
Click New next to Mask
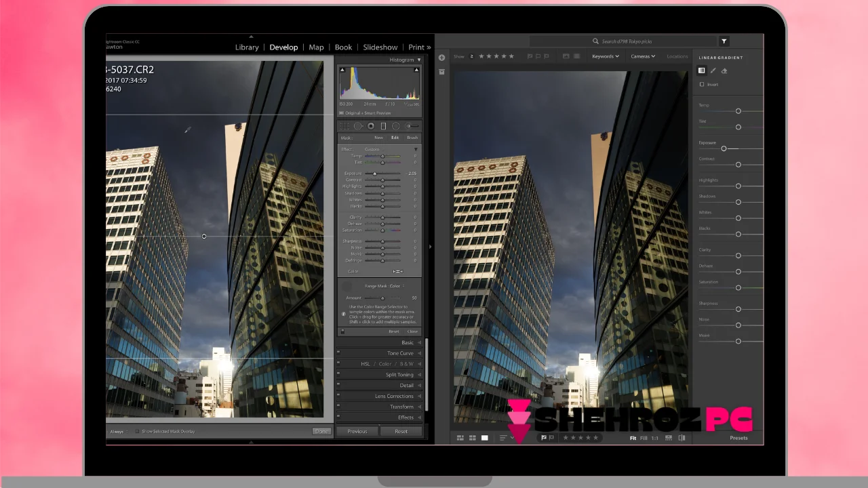pyautogui.click(x=378, y=138)
